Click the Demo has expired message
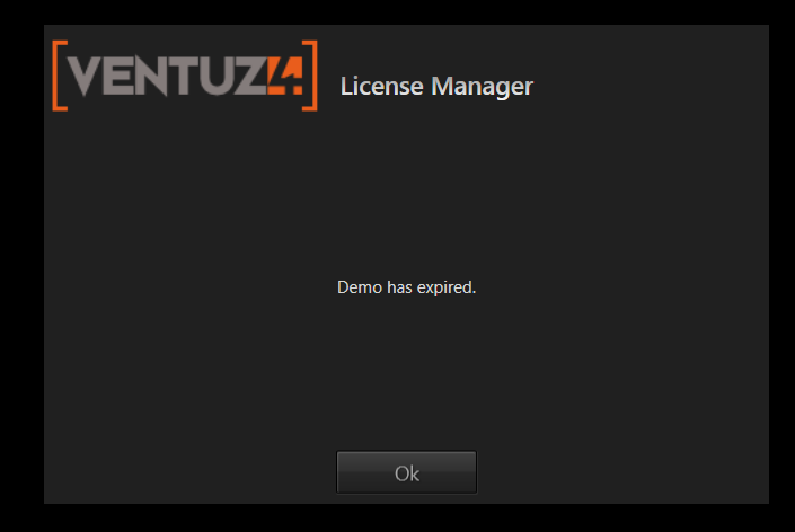The height and width of the screenshot is (532, 795). coord(407,287)
